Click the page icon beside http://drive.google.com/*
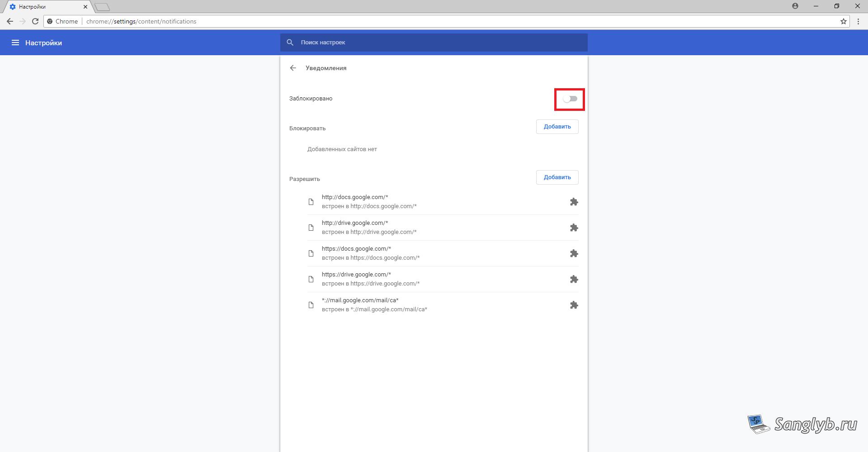Screen dimensions: 868x452 coord(311,228)
